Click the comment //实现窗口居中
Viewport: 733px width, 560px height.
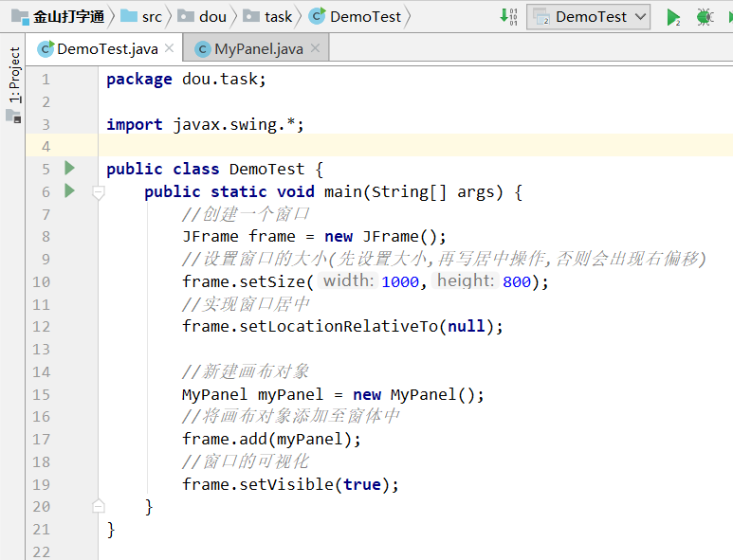tap(246, 304)
